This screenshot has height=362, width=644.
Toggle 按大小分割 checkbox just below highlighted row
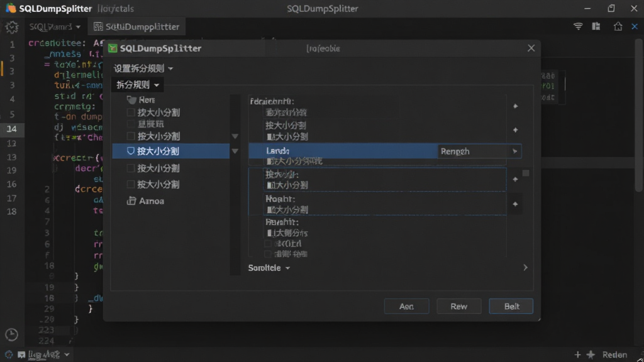(x=131, y=168)
